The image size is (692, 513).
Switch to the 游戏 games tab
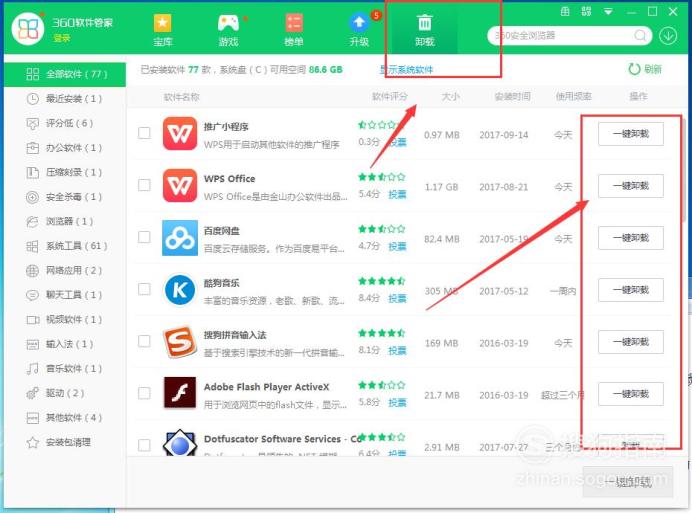coord(229,30)
